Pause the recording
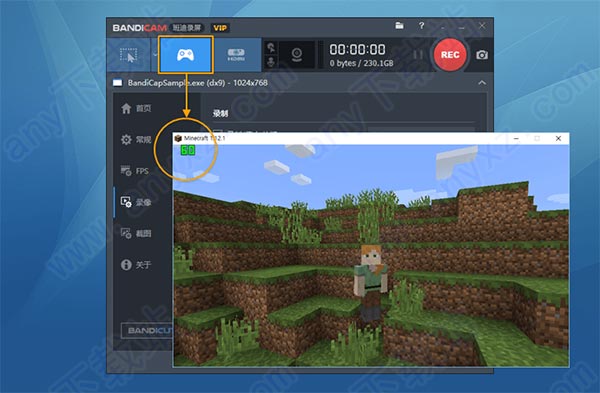The image size is (600, 393). pos(418,55)
